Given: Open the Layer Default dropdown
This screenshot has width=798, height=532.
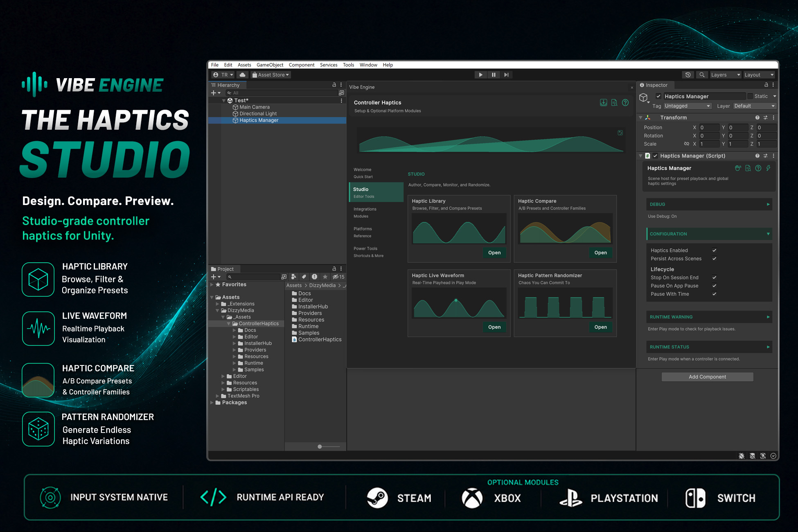Looking at the screenshot, I should coord(754,106).
